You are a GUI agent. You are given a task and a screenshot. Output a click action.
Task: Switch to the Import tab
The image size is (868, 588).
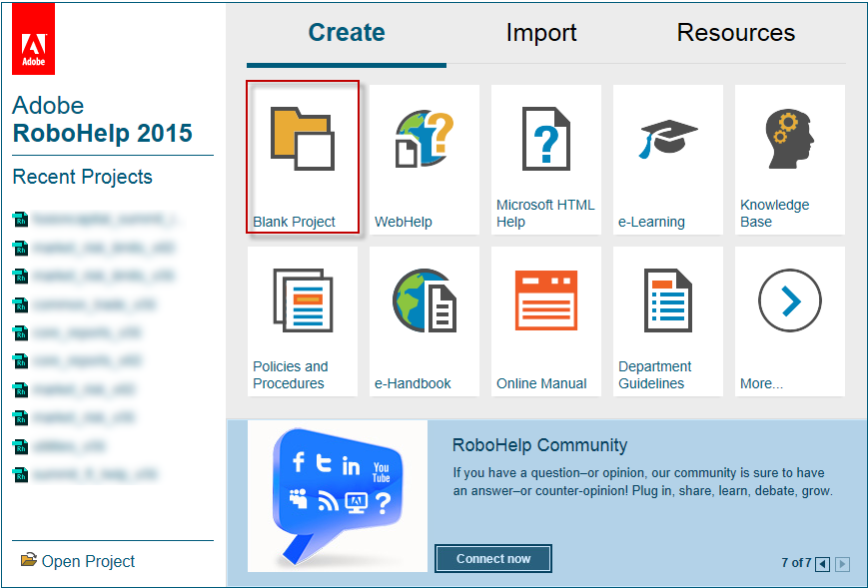tap(541, 33)
